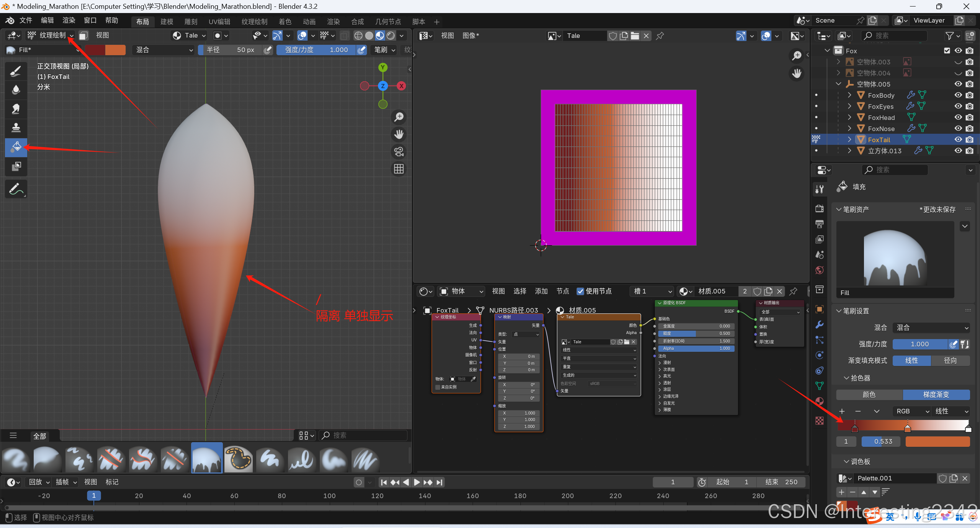The width and height of the screenshot is (980, 528).
Task: Toggle the 使用节点 checkbox
Action: point(580,291)
